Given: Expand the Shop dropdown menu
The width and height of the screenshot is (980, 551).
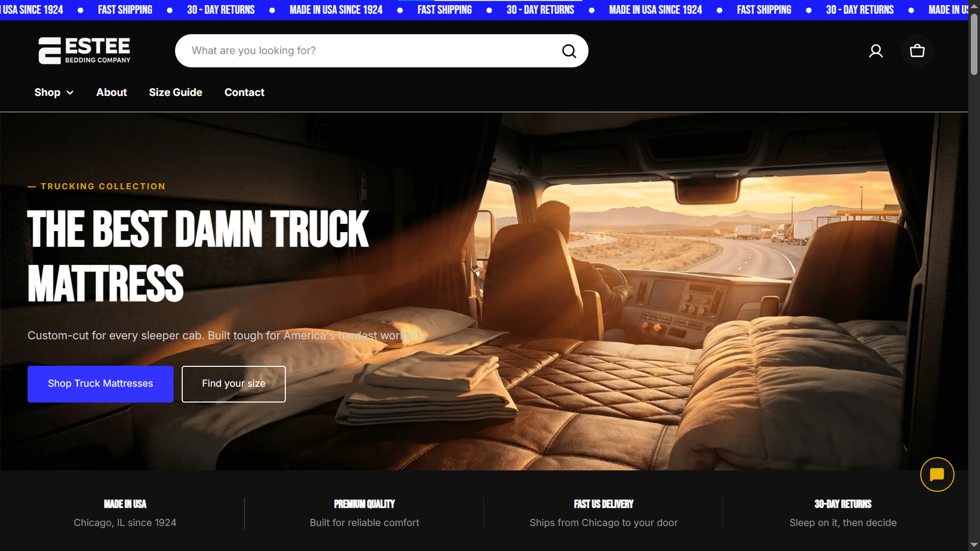Looking at the screenshot, I should click(x=54, y=92).
